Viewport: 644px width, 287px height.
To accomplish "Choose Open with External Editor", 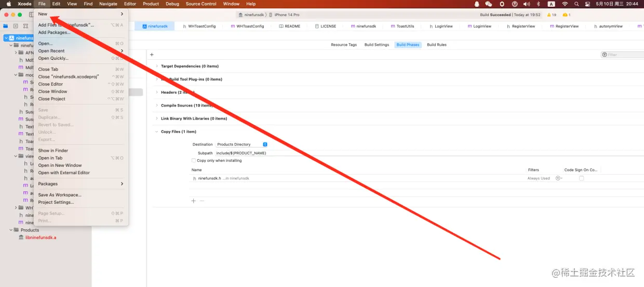I will point(81,173).
